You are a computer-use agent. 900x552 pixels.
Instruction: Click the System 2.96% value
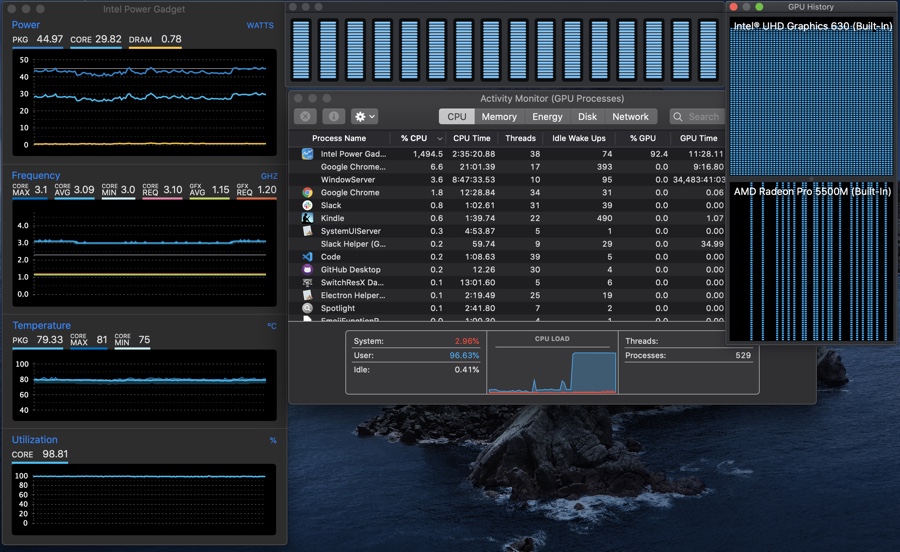[x=467, y=341]
